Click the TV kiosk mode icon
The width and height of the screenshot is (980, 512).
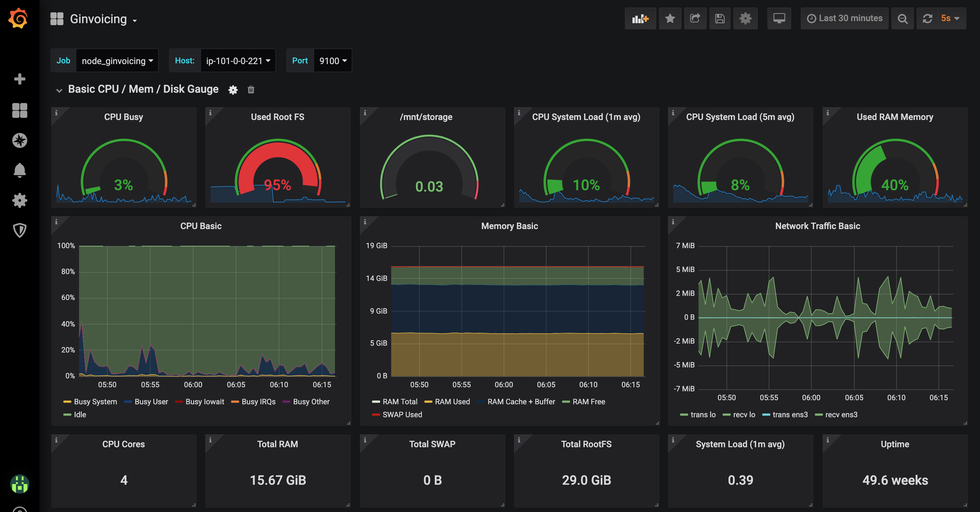(778, 18)
